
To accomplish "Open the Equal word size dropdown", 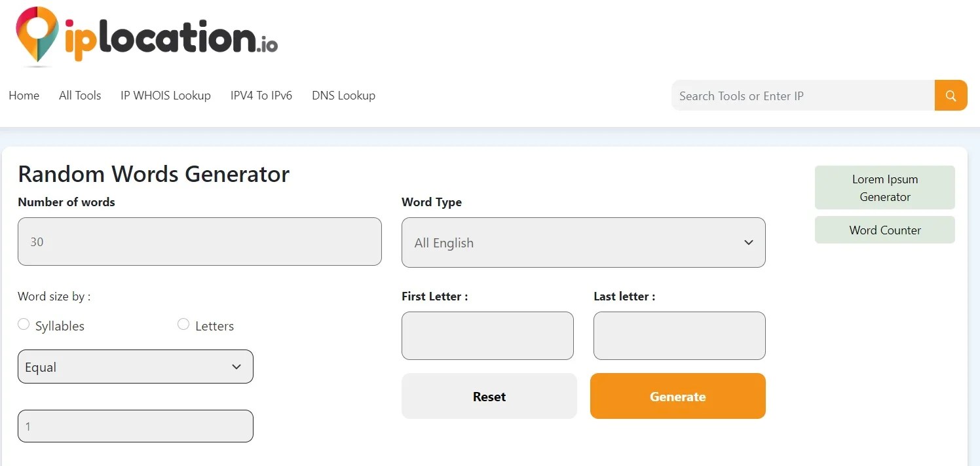I will point(135,367).
